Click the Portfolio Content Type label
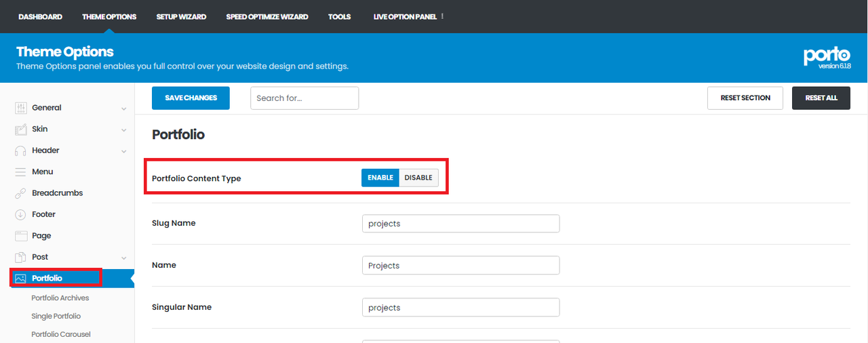 [x=197, y=178]
